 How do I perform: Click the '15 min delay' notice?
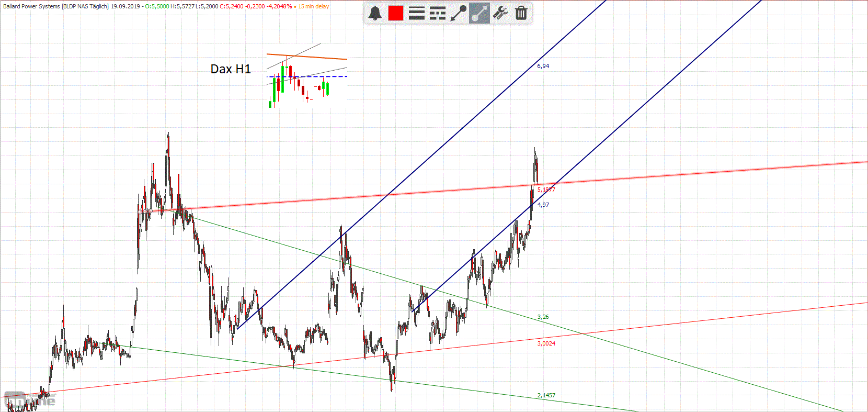(x=314, y=6)
